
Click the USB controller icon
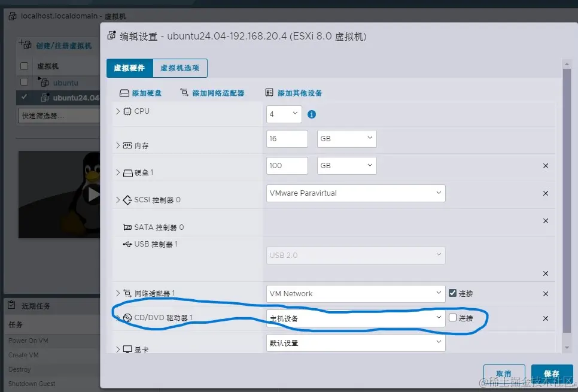[x=127, y=244]
